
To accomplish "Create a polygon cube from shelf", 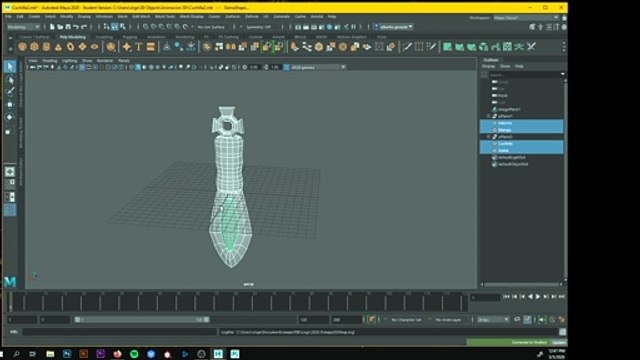I will point(34,47).
